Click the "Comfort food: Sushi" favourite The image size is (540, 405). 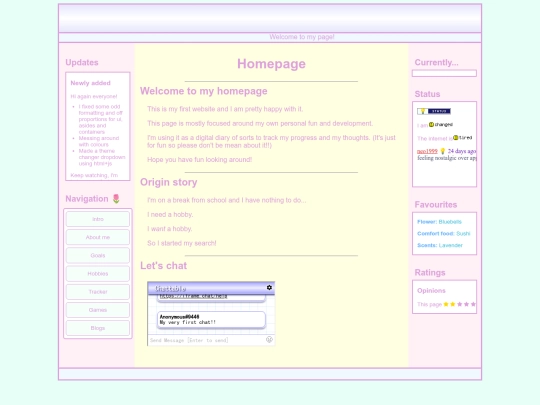tap(444, 233)
